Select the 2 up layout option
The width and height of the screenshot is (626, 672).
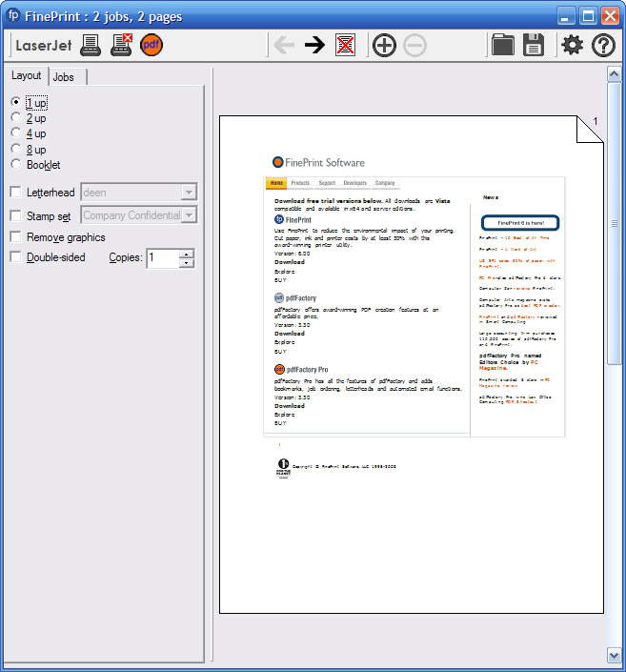coord(15,118)
